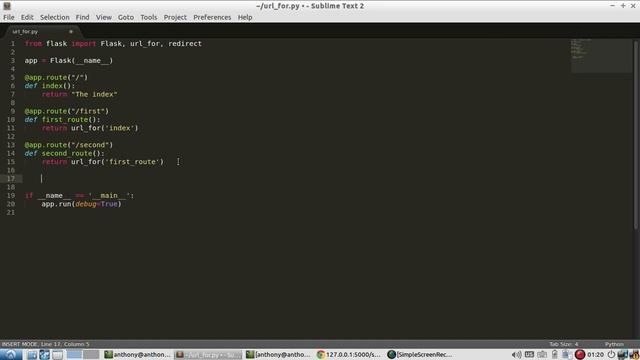Click the code minimap preview
Viewport: 640px width, 360px height.
[601, 56]
